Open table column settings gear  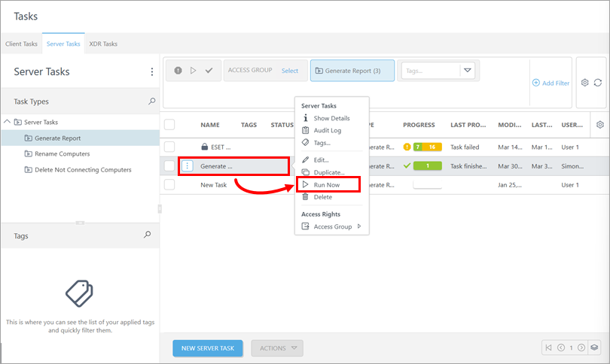click(x=599, y=125)
